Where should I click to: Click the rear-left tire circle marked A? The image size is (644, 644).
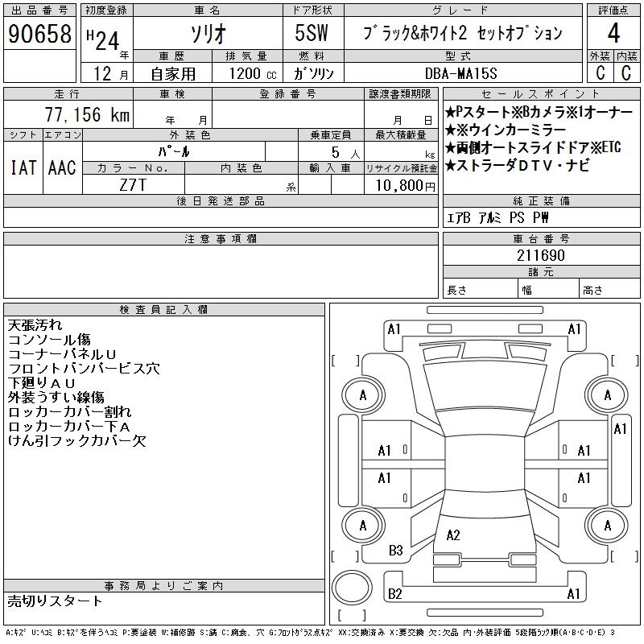364,526
